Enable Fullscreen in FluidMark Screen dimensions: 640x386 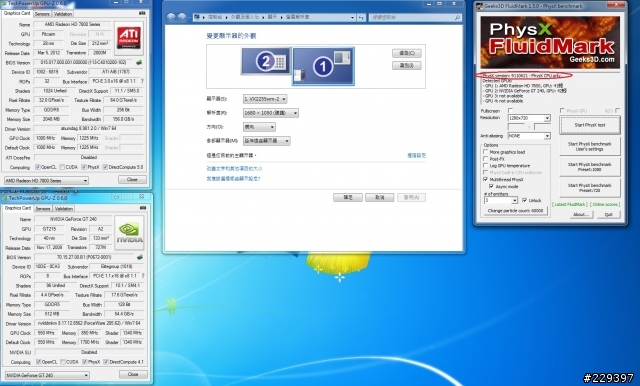[x=510, y=111]
